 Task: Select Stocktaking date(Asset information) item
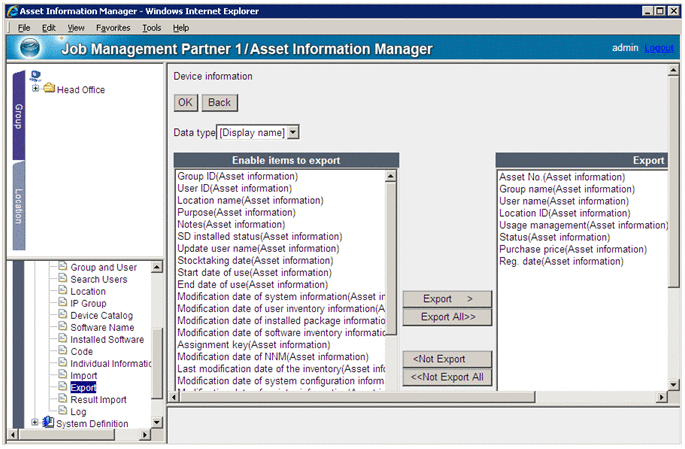click(255, 260)
